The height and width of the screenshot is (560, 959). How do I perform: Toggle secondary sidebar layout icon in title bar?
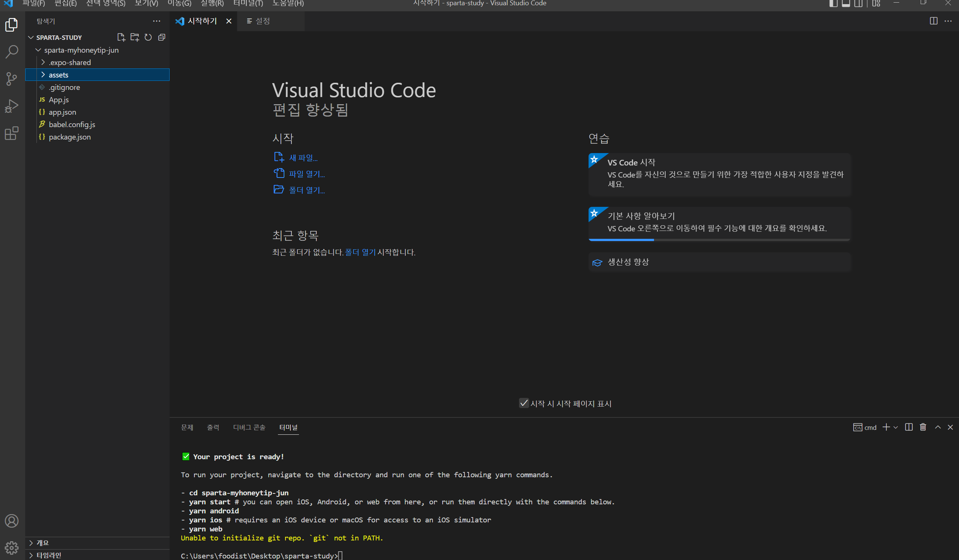pyautogui.click(x=858, y=3)
